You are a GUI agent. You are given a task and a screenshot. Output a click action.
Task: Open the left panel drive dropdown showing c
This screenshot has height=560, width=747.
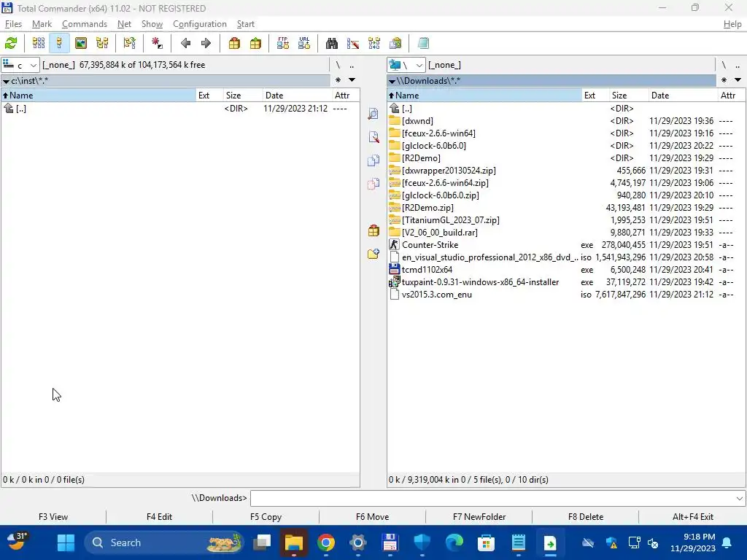pos(20,65)
